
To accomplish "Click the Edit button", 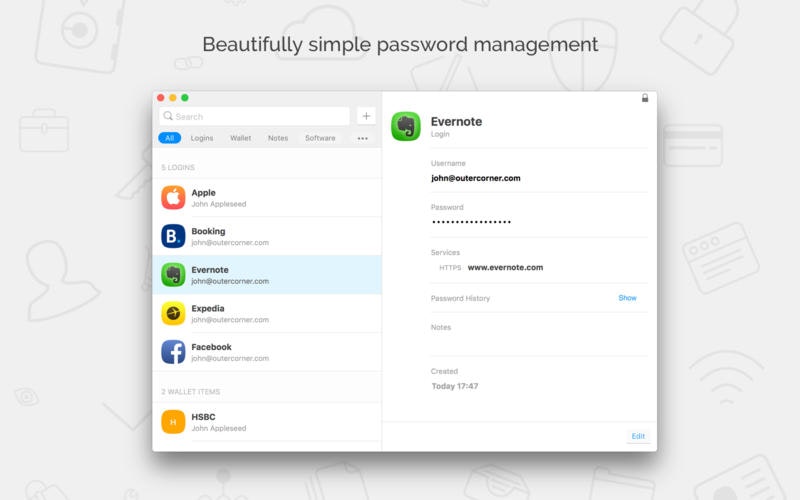I will click(638, 436).
